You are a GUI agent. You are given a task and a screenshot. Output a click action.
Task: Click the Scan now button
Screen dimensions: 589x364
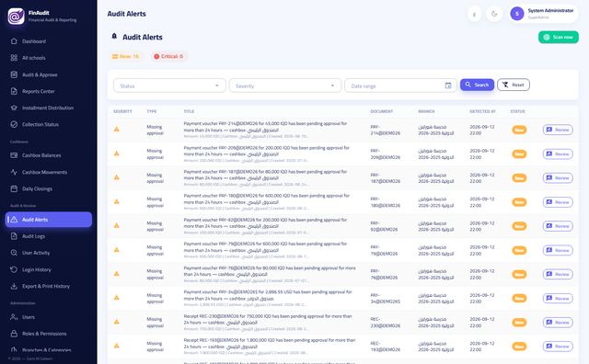[x=559, y=37]
